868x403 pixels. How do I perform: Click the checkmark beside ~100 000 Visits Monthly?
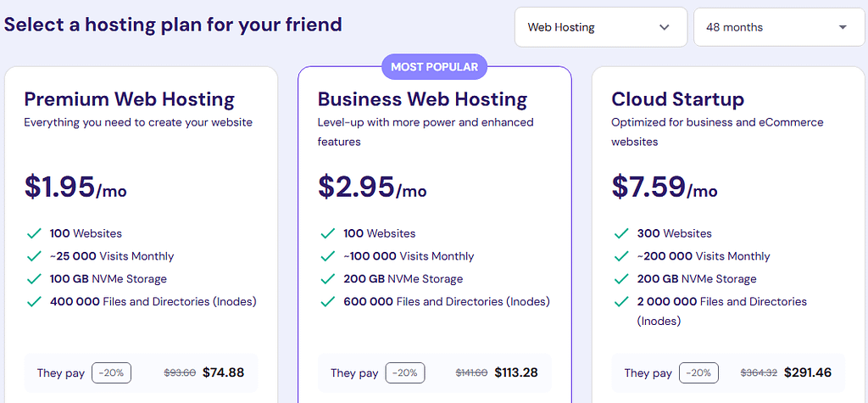click(x=328, y=256)
